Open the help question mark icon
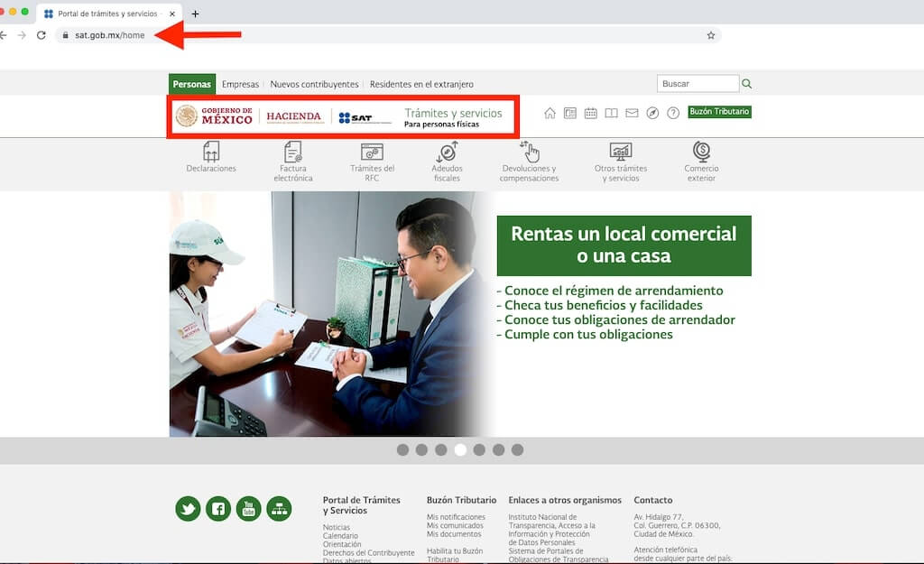924x564 pixels. pyautogui.click(x=672, y=113)
